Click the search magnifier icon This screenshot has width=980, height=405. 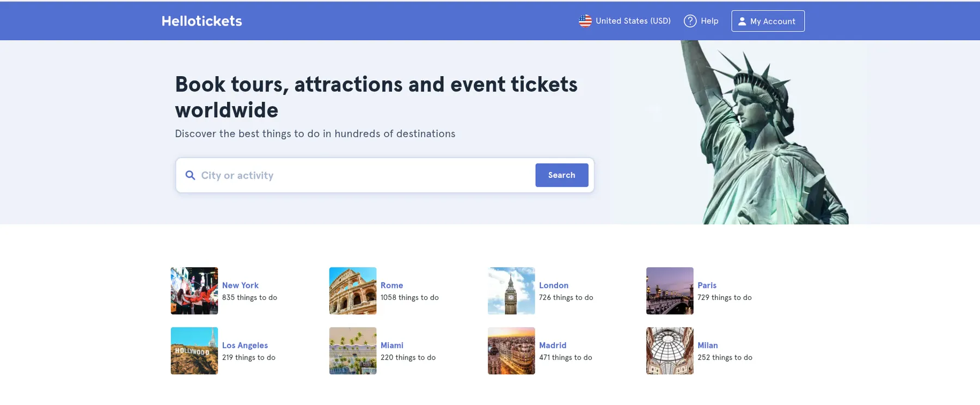[190, 175]
